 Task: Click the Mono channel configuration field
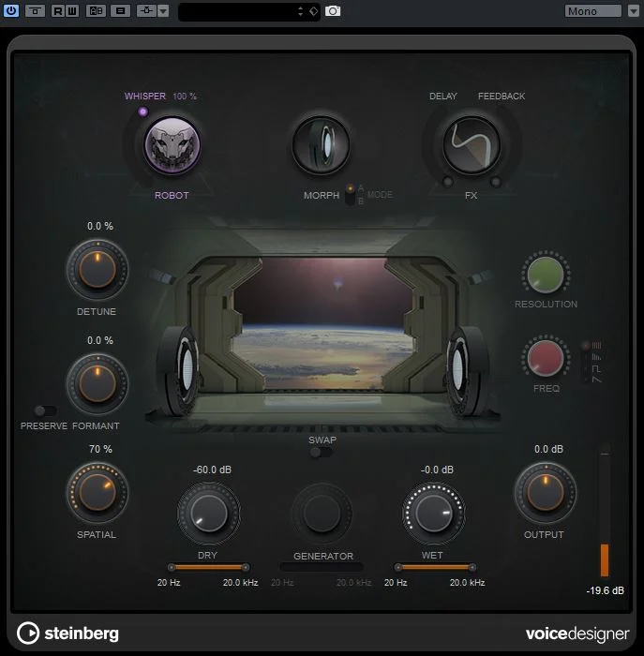[x=593, y=11]
